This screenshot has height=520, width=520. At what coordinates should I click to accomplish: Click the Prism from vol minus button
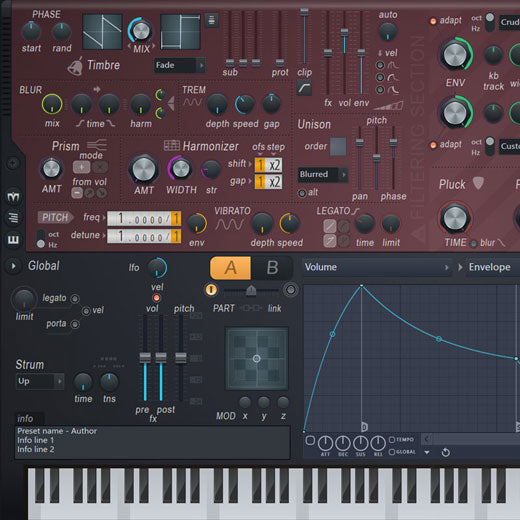pos(77,193)
